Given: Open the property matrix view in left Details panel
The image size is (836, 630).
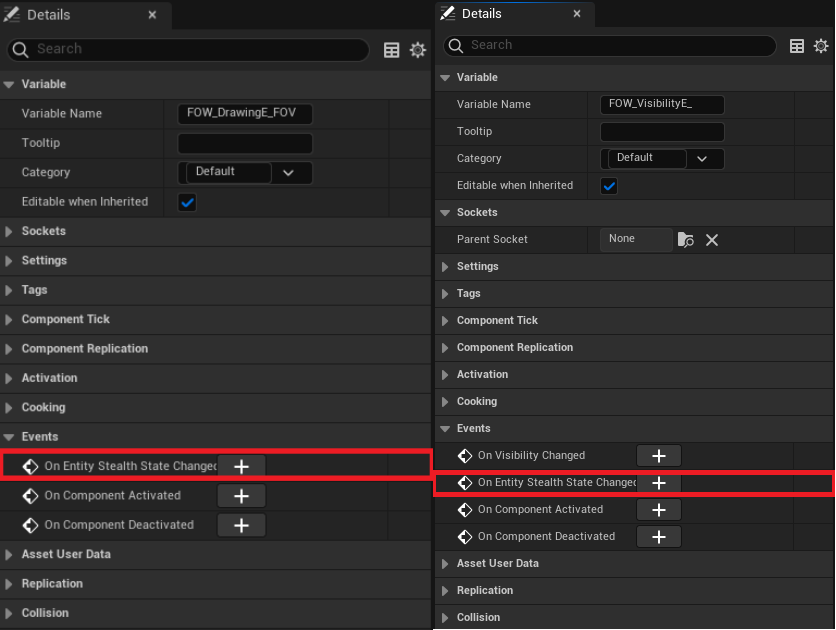Looking at the screenshot, I should (391, 50).
